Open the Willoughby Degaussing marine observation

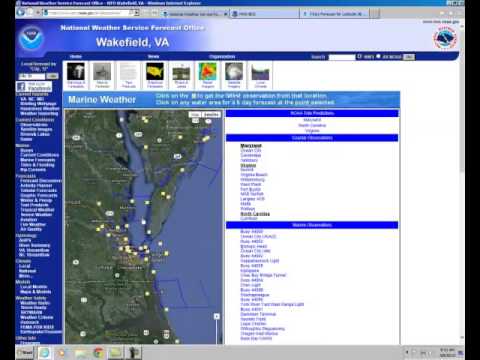(x=263, y=329)
